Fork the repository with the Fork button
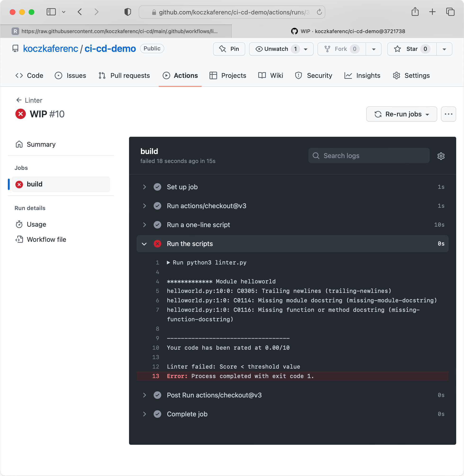The image size is (464, 476). (x=341, y=49)
